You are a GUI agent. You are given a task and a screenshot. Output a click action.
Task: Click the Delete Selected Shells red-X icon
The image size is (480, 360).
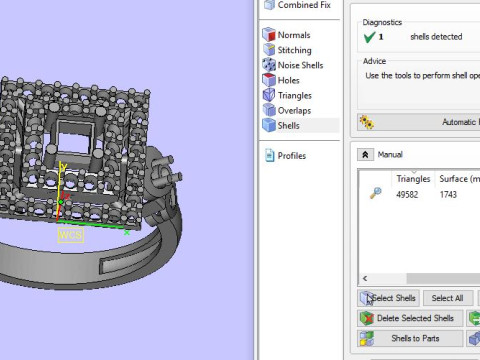(367, 318)
